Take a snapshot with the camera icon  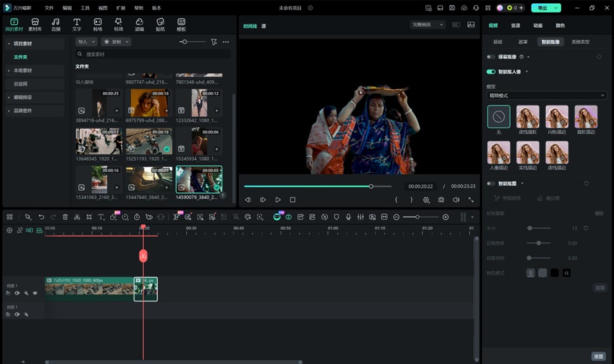pyautogui.click(x=441, y=200)
